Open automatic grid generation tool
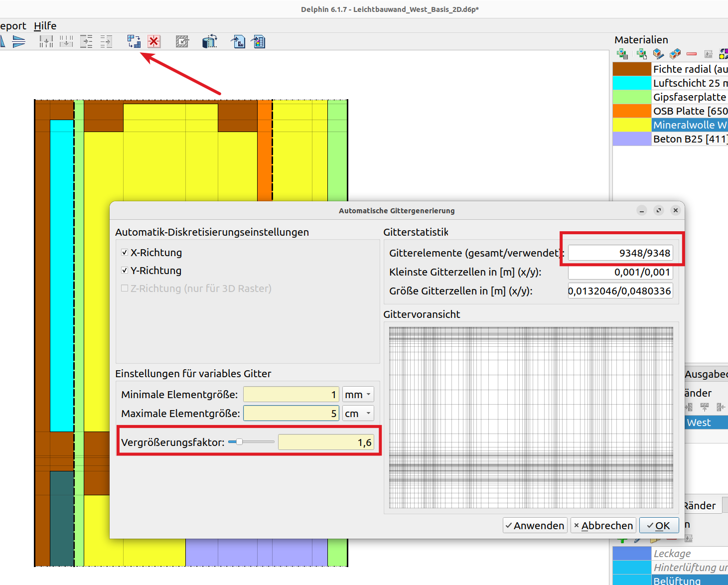The image size is (728, 585). 134,42
